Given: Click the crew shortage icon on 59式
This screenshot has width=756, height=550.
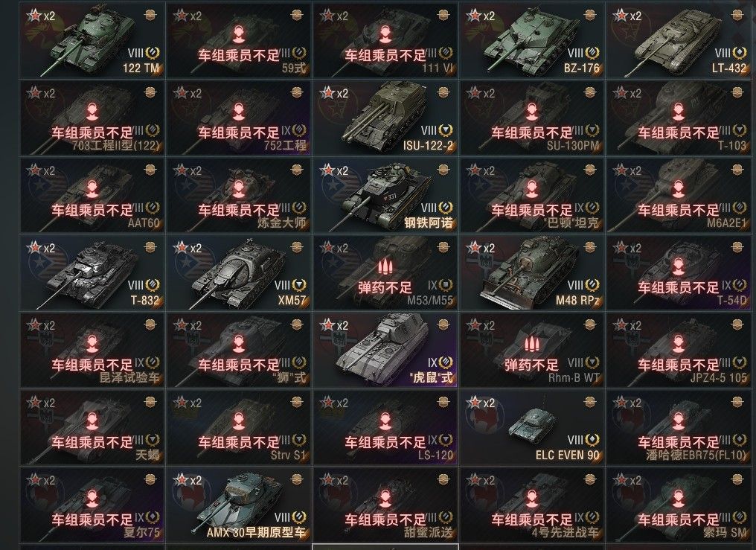Looking at the screenshot, I should pos(238,33).
